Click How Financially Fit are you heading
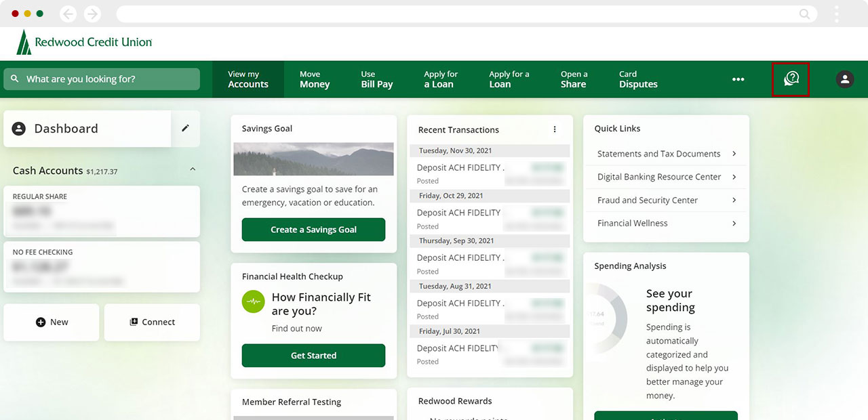This screenshot has height=420, width=868. click(x=321, y=304)
